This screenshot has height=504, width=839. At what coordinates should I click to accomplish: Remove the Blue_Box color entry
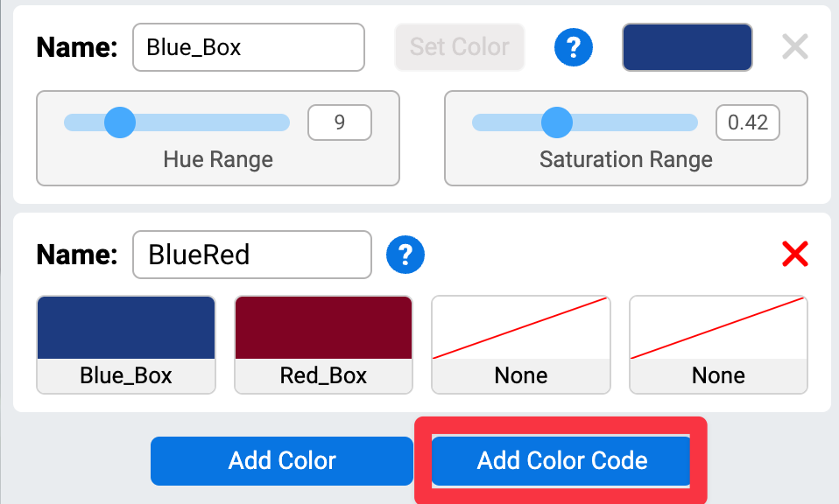(x=794, y=47)
